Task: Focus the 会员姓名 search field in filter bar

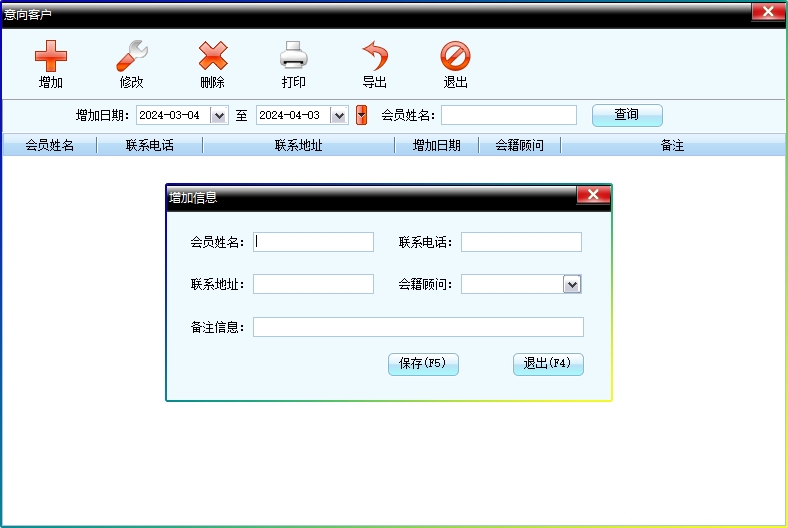Action: (x=509, y=115)
